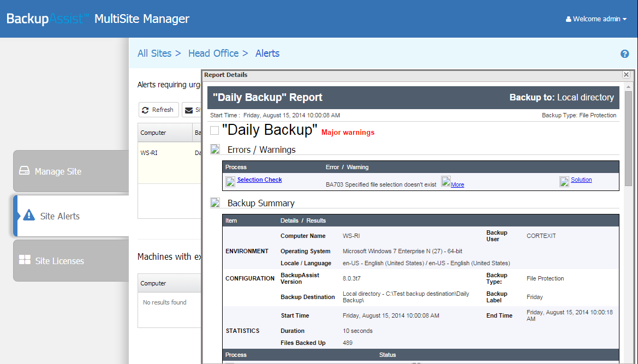Open the Site Licenses tab

71,261
